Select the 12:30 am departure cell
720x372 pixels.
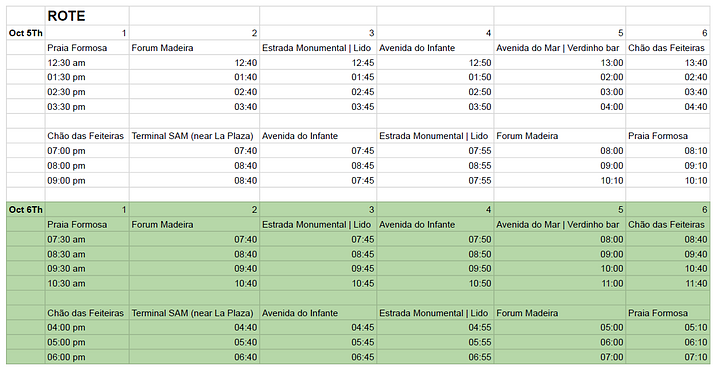(87, 62)
